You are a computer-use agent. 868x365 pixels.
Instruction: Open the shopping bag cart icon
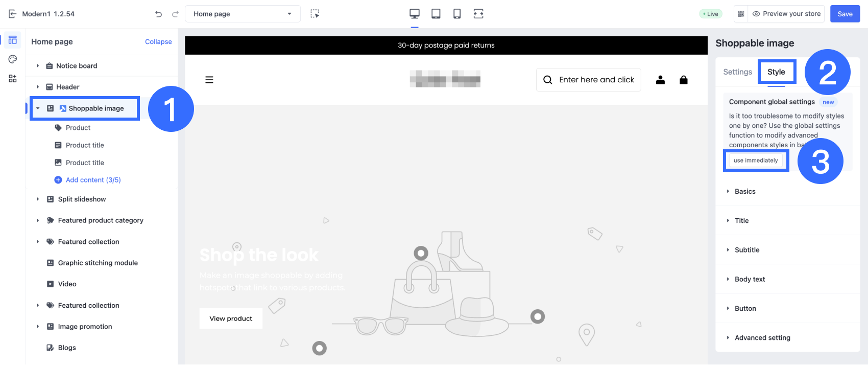coord(684,80)
